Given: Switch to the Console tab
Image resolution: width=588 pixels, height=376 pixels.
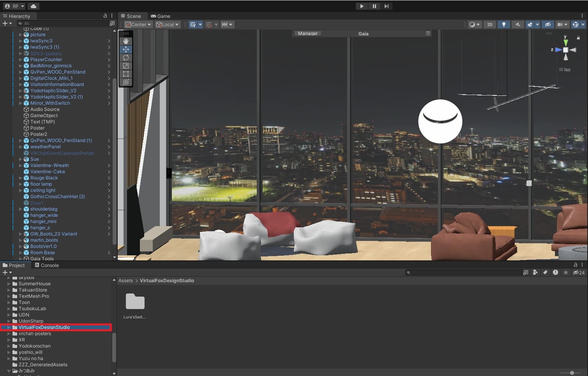Looking at the screenshot, I should point(47,265).
